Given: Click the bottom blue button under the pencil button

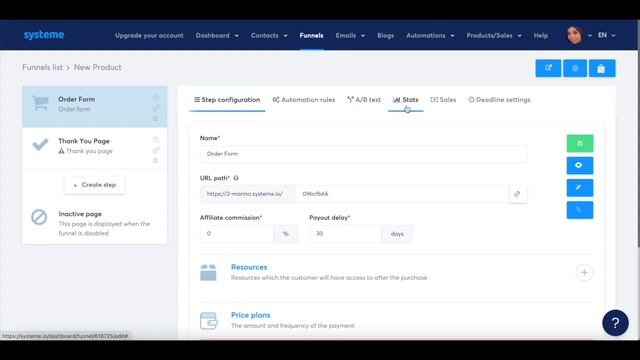Looking at the screenshot, I should click(580, 210).
